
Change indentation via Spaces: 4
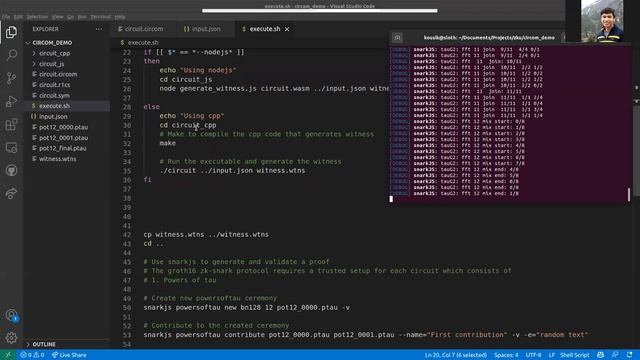(x=506, y=355)
